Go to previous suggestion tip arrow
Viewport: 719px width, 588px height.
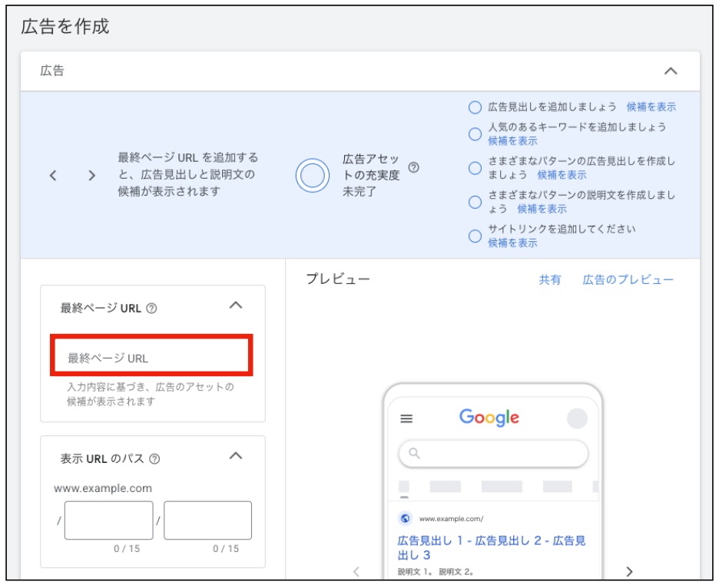pos(53,175)
